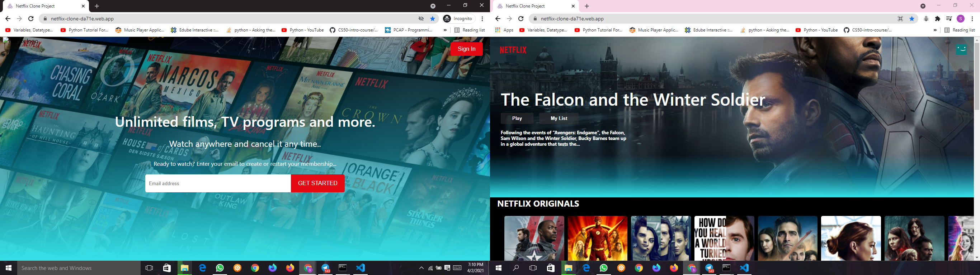Click the QR code icon in right address bar
Screen dimensions: 980x275
point(900,19)
